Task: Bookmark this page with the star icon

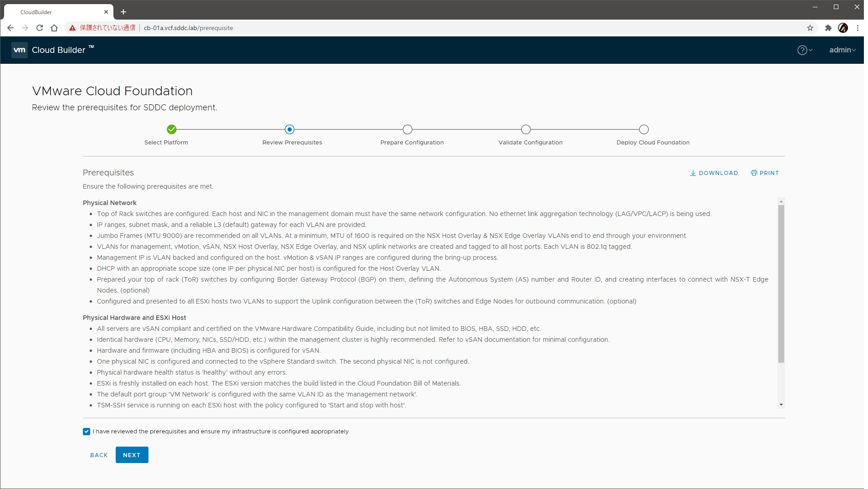Action: [810, 28]
